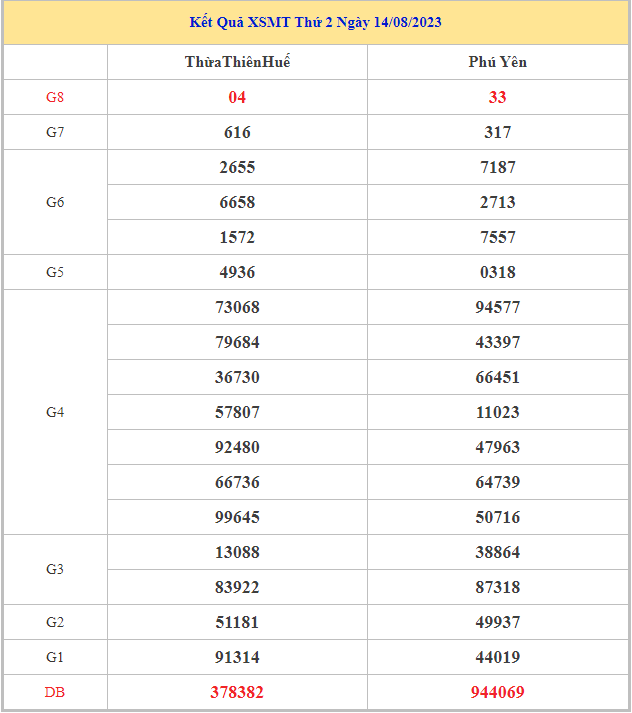Click the G4 number 66451
Viewport: 632px width, 713px height.
click(497, 377)
